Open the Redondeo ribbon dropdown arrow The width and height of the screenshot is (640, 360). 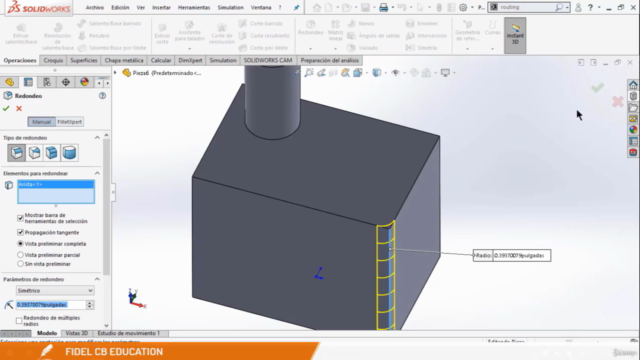(311, 49)
